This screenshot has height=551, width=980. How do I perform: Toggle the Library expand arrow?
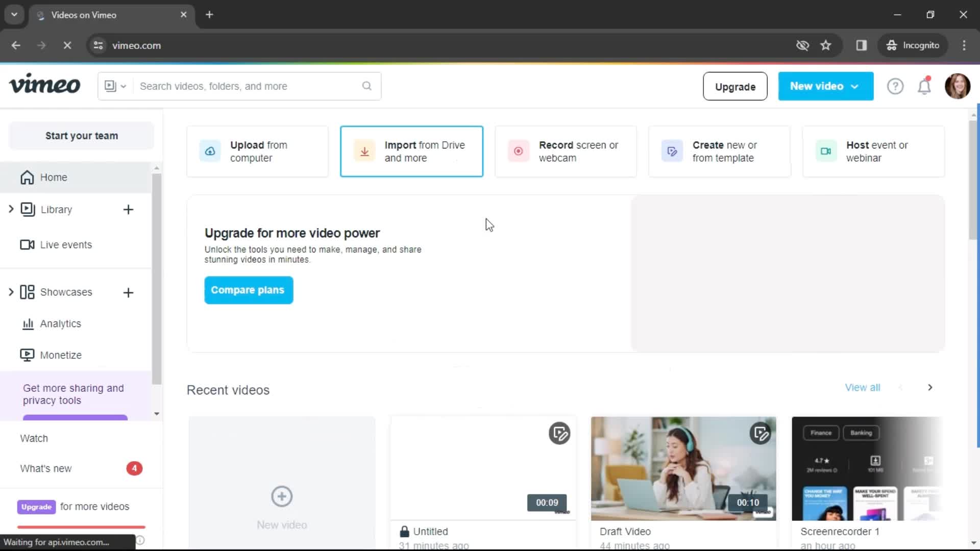pos(10,209)
